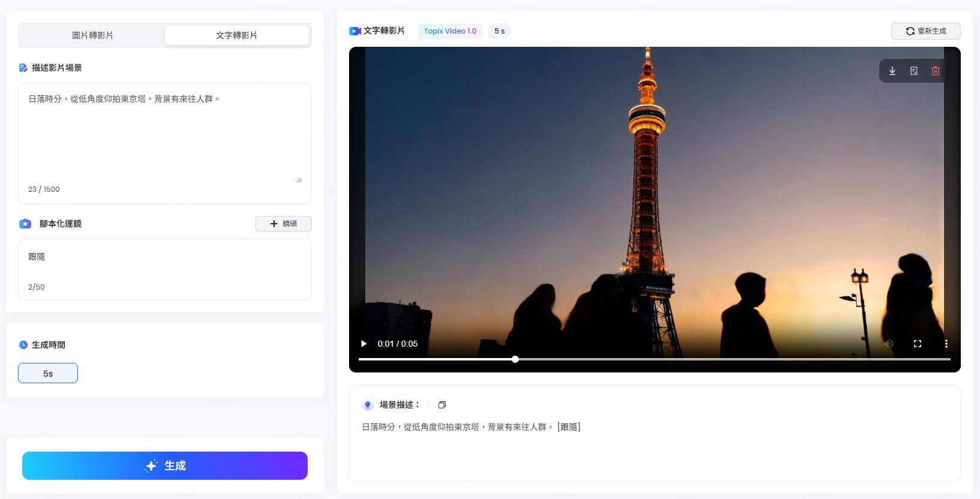This screenshot has height=499, width=980.
Task: Click the Topix Video 1.0 tag
Action: tap(450, 31)
